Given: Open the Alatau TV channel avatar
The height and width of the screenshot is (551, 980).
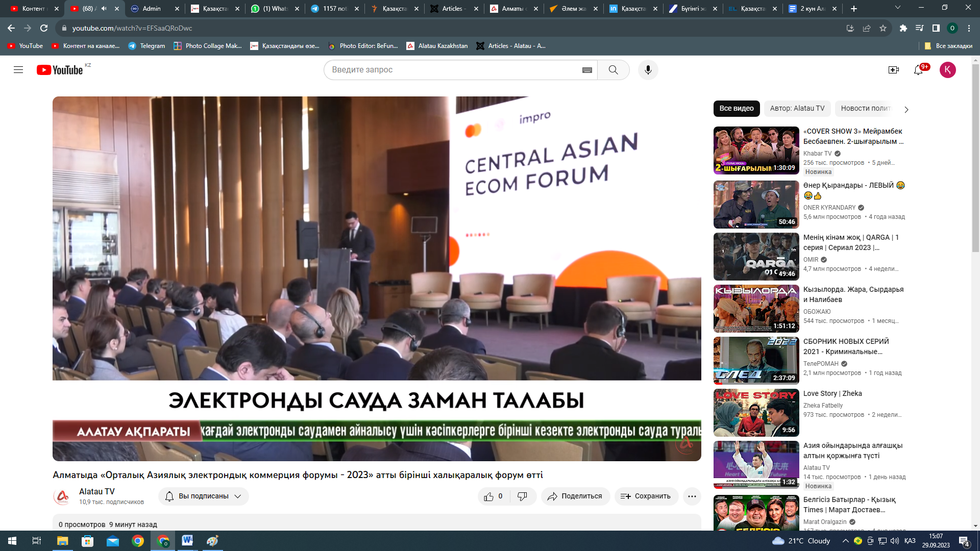Looking at the screenshot, I should click(62, 496).
